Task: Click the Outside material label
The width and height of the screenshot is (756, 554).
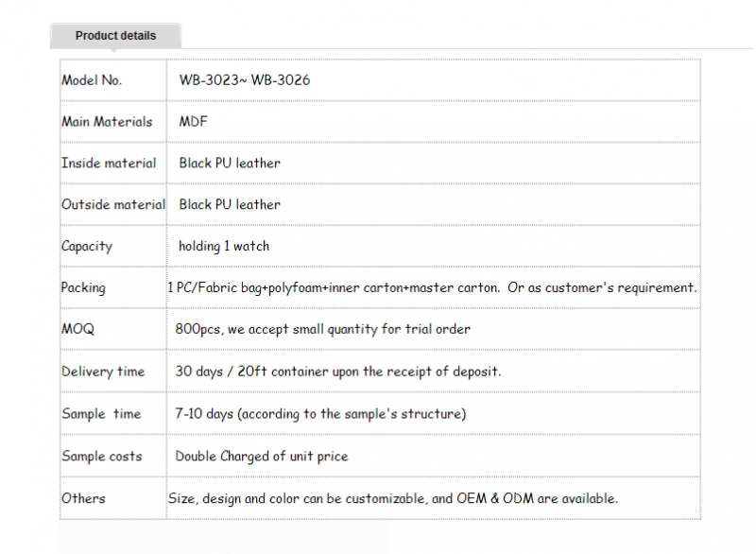Action: coord(113,204)
